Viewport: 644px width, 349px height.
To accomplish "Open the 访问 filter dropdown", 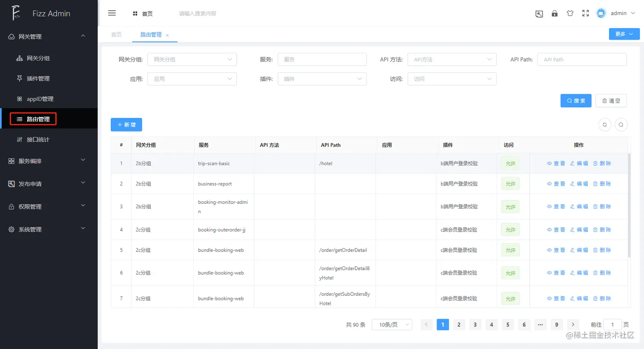I will click(452, 79).
